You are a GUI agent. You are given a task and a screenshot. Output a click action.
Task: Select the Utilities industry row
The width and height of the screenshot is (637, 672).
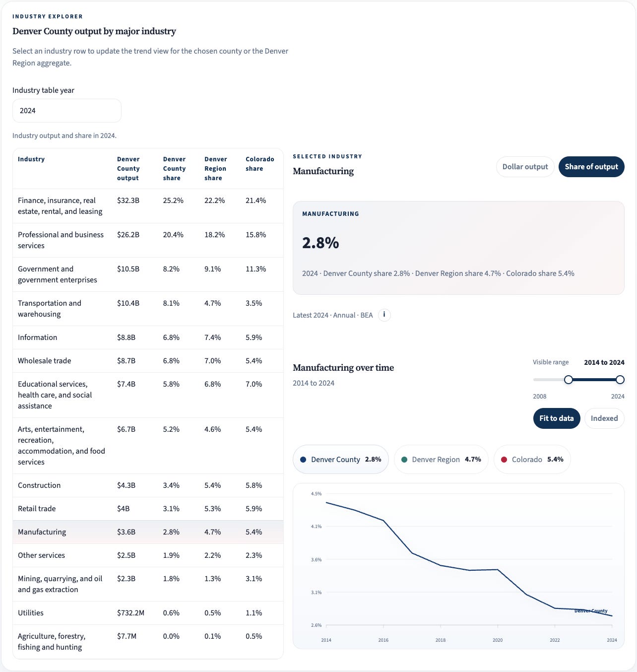point(148,613)
